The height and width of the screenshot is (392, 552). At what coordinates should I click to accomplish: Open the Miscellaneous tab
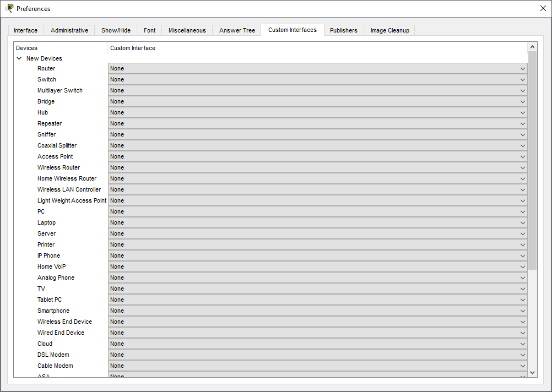[x=187, y=31]
